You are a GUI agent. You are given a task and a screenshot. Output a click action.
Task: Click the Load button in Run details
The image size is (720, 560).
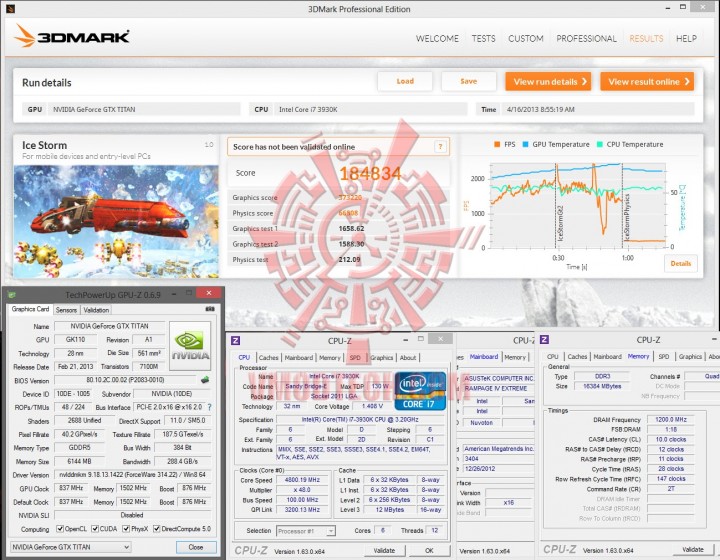(405, 81)
